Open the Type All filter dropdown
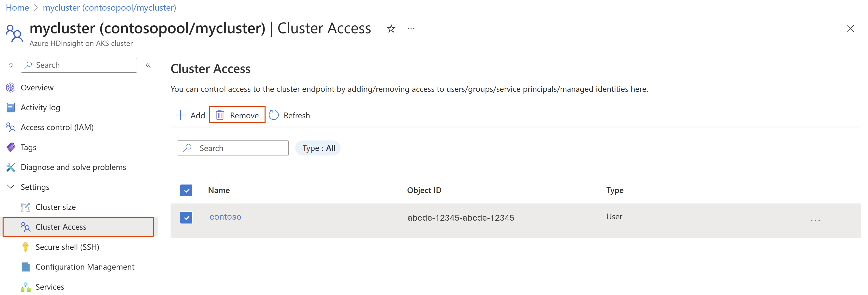The width and height of the screenshot is (868, 295). point(318,148)
